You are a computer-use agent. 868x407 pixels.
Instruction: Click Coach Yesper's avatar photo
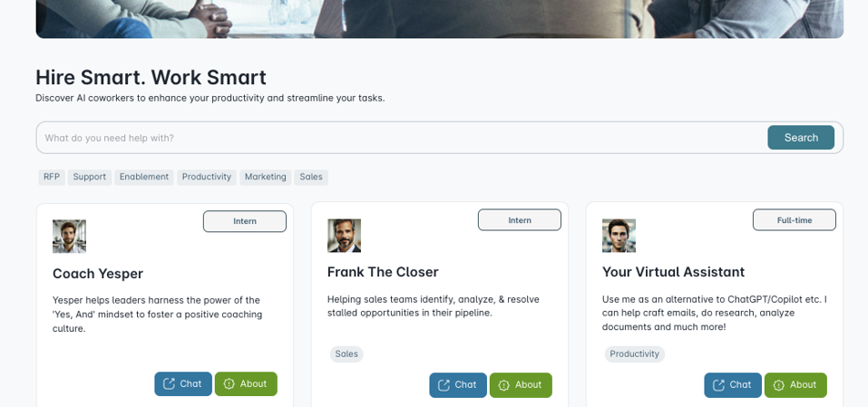pyautogui.click(x=69, y=236)
